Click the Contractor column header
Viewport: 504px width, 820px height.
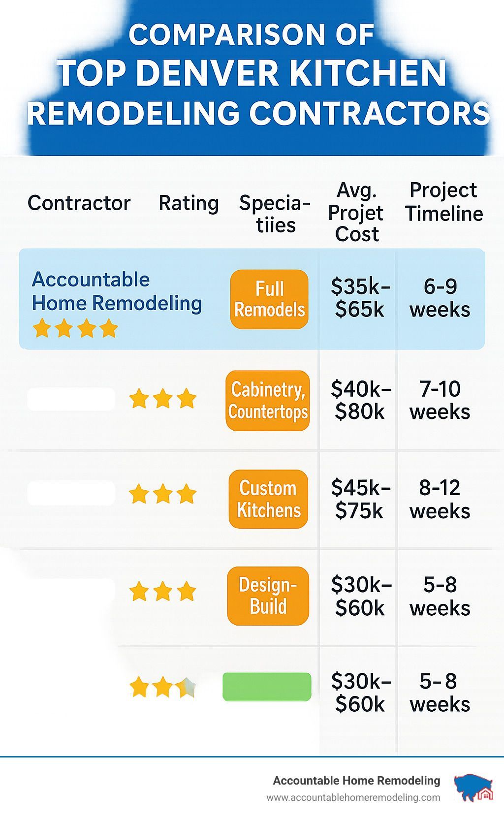pos(79,203)
